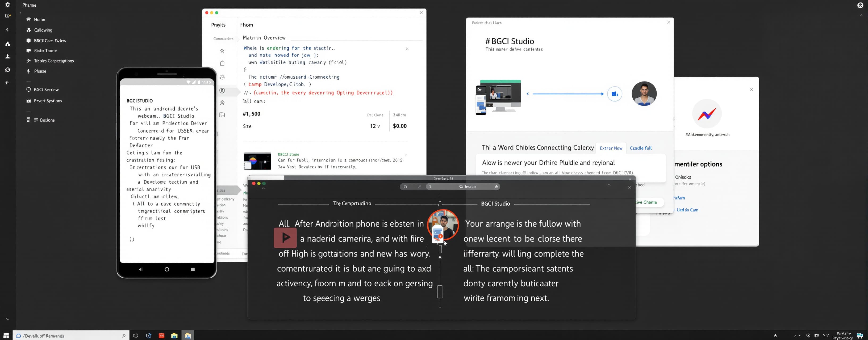
Task: Click the house icon in the left rail
Action: click(7, 44)
